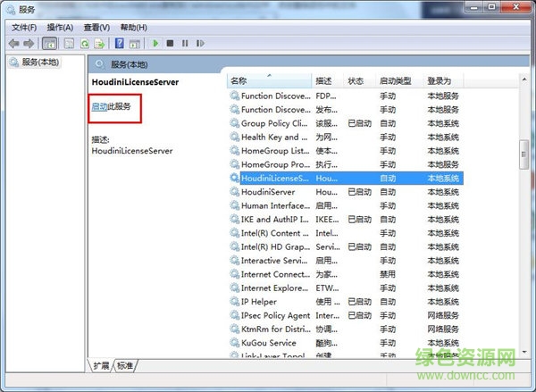Select the IPsec Policy Agent service
Screen dimensions: 536x392
(x=345, y=315)
